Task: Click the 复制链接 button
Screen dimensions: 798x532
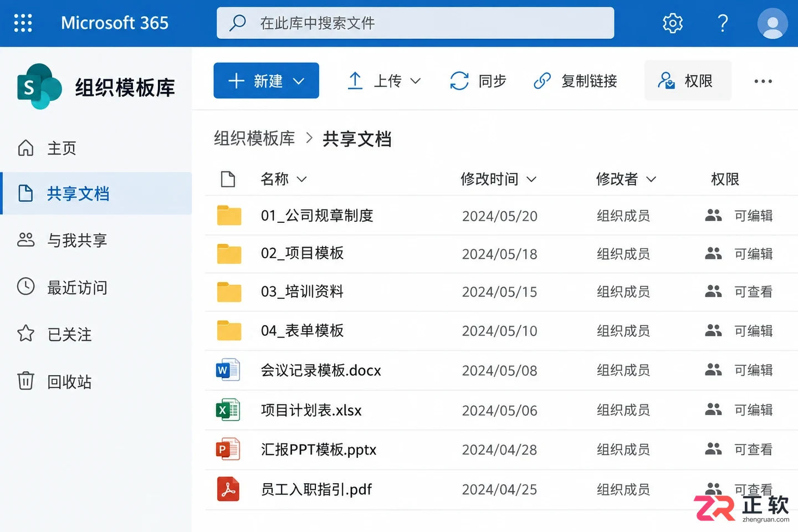Action: (x=575, y=81)
